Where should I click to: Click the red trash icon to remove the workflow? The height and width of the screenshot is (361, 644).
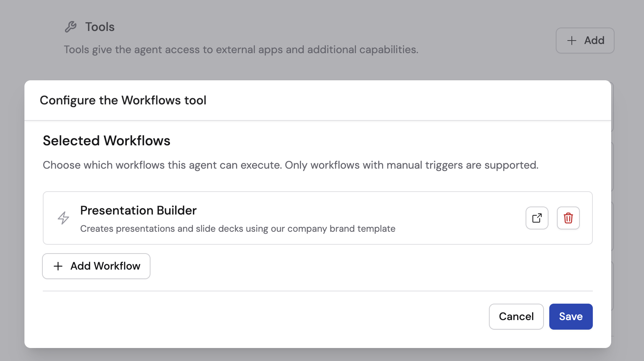pos(568,218)
